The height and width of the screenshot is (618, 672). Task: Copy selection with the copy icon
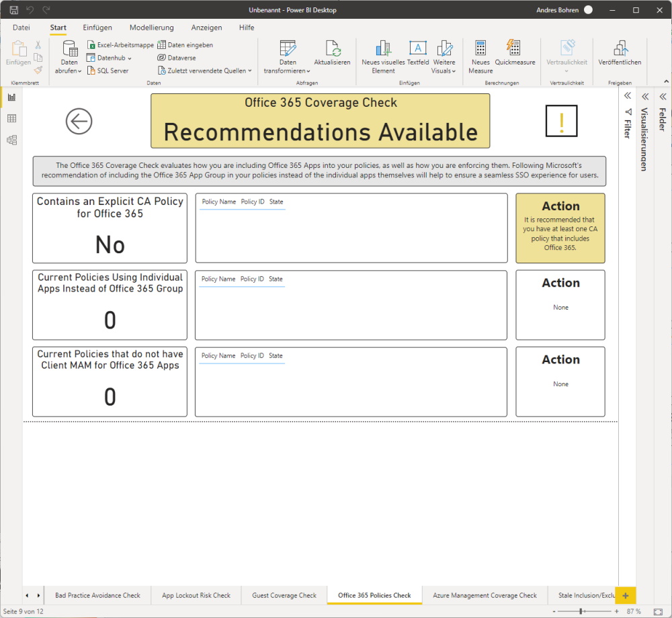point(38,57)
